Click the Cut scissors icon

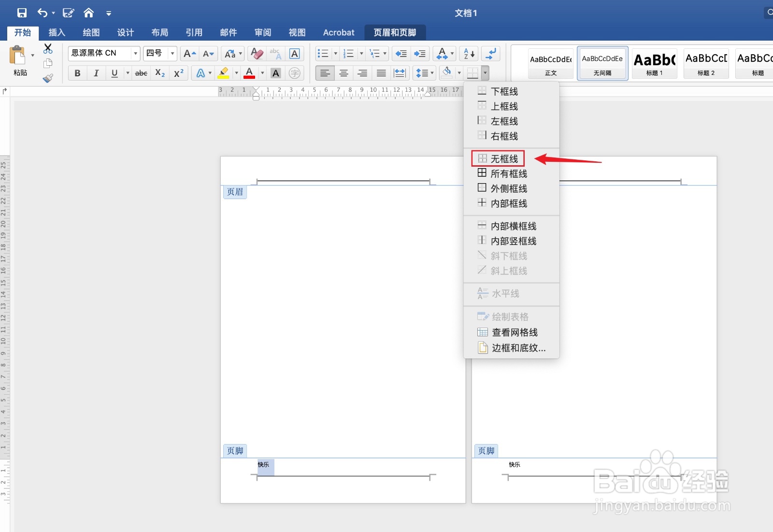click(48, 48)
